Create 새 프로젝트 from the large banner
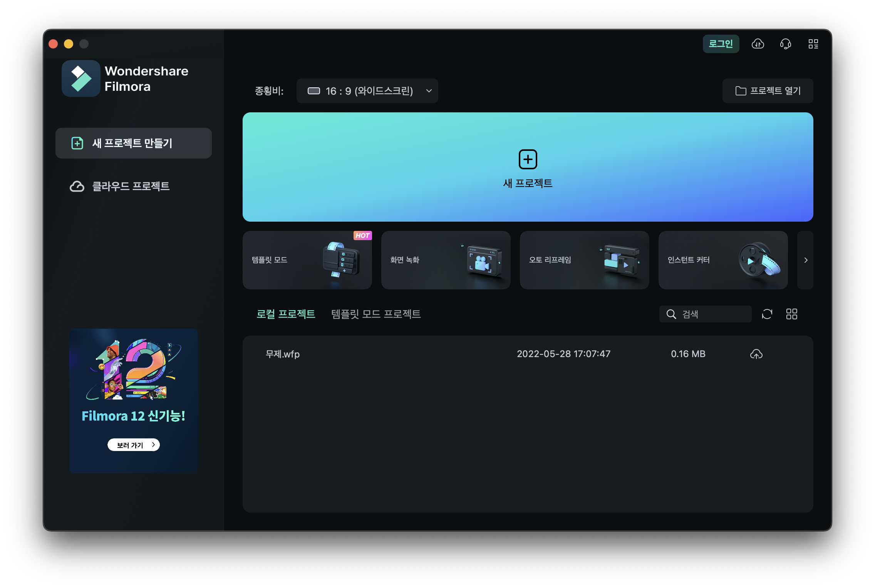 (x=528, y=167)
